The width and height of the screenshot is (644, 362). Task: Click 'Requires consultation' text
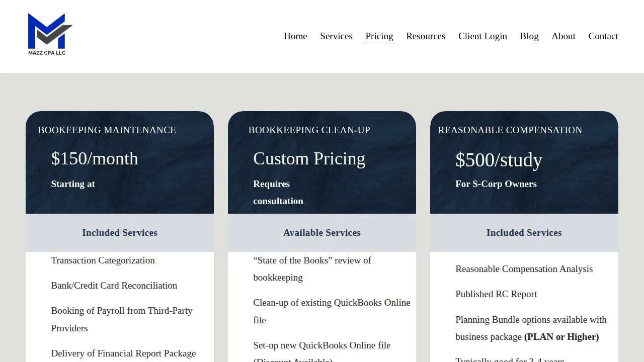click(278, 193)
